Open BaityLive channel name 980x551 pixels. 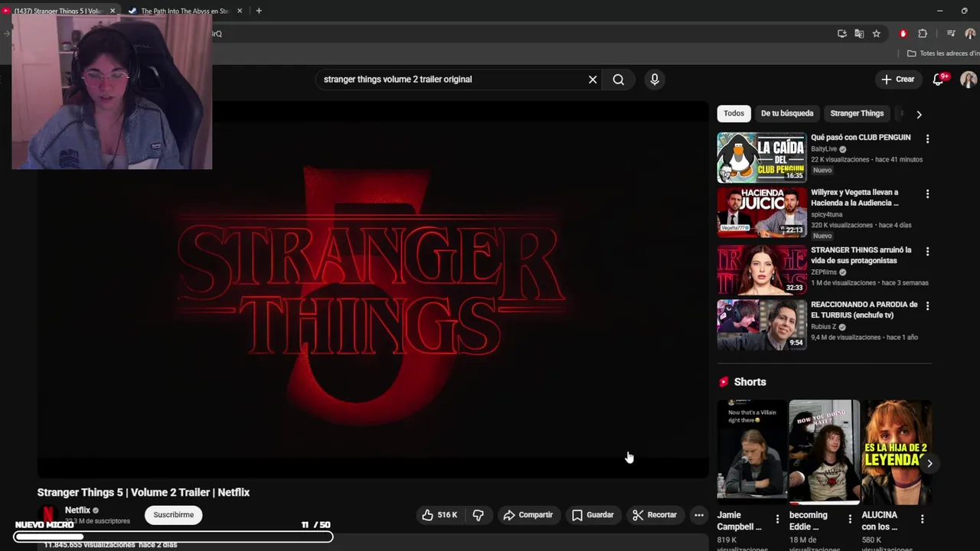click(824, 149)
